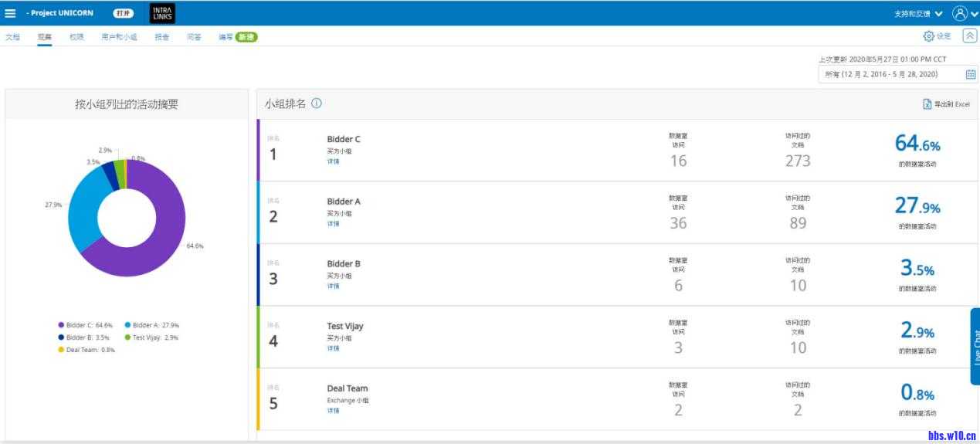Screen dimensions: 980x444
Task: Click the user profile avatar icon
Action: 960,13
